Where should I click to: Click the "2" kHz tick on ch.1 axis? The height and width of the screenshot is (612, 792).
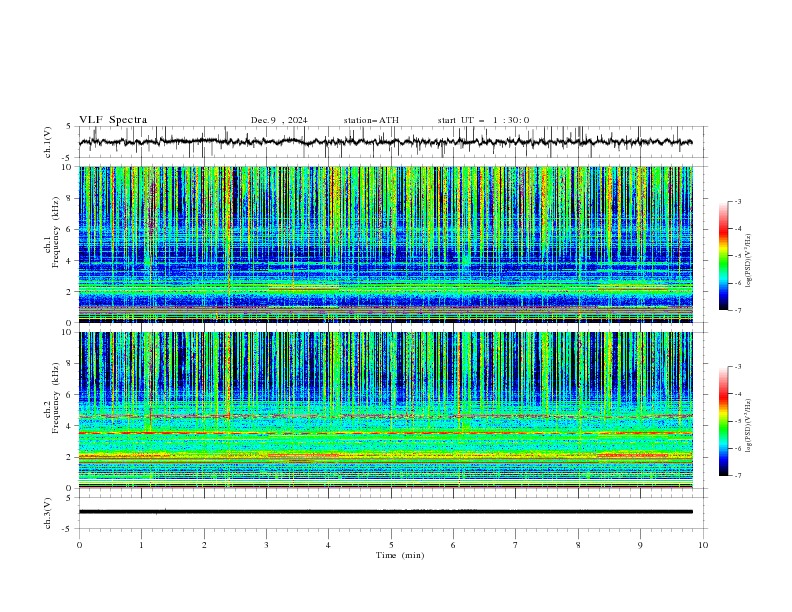[70, 292]
